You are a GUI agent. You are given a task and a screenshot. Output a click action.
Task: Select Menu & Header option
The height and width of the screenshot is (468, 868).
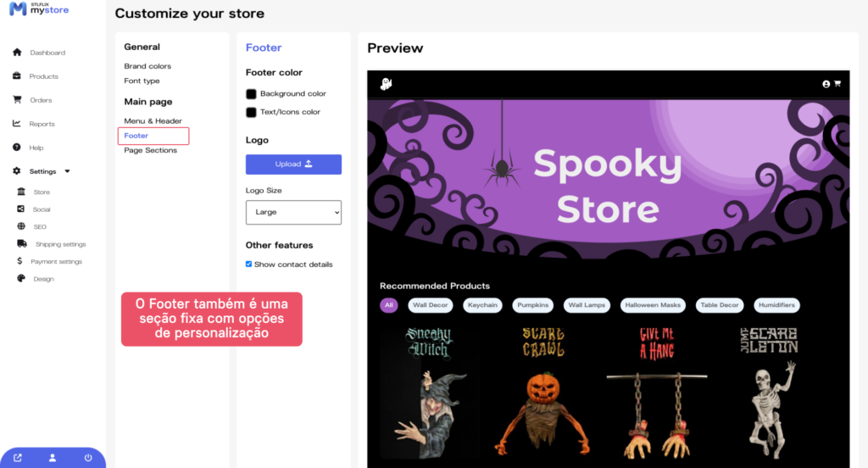pos(153,120)
